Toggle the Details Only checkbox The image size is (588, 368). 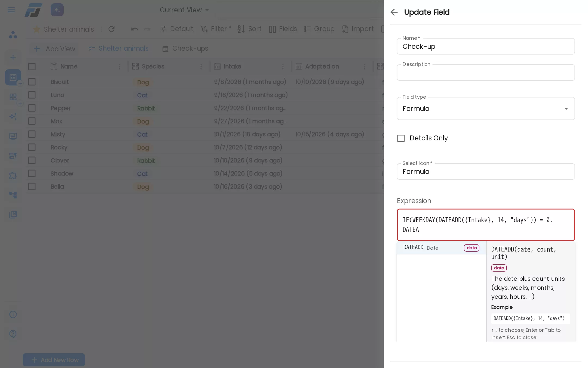[401, 138]
